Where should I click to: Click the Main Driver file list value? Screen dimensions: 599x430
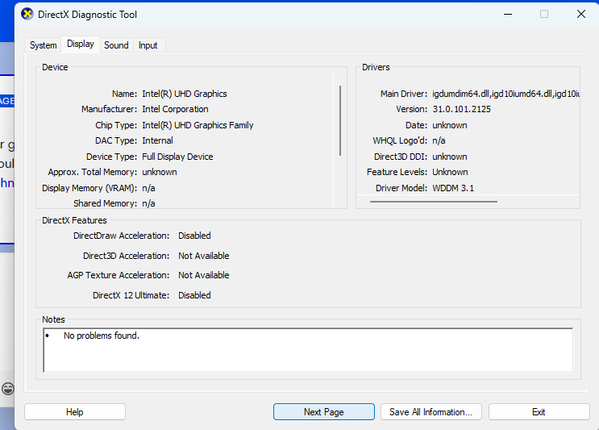[506, 94]
